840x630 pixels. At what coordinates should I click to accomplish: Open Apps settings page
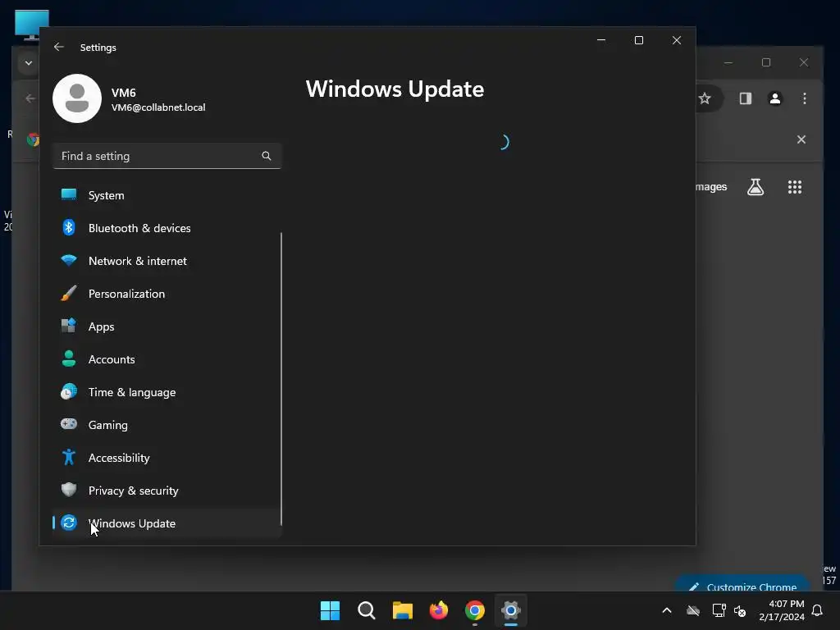coord(167,326)
